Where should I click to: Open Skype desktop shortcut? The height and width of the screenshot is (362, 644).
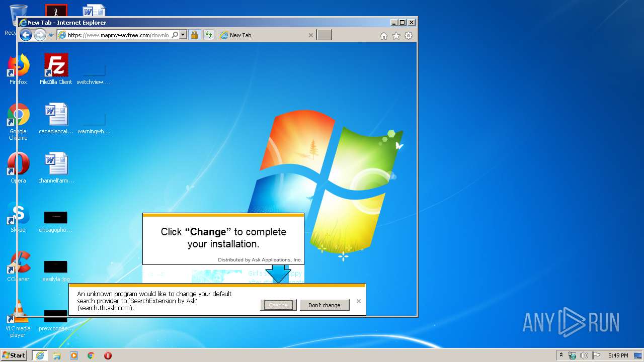pos(18,218)
